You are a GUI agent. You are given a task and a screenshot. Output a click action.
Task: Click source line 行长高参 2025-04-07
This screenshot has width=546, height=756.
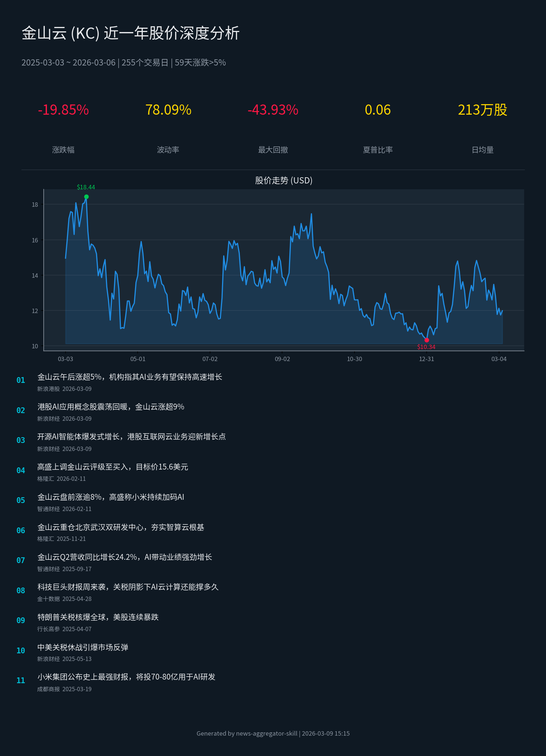[x=64, y=629]
